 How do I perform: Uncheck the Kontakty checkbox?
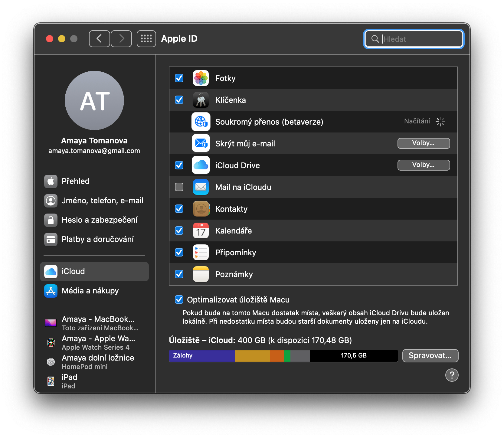[179, 209]
